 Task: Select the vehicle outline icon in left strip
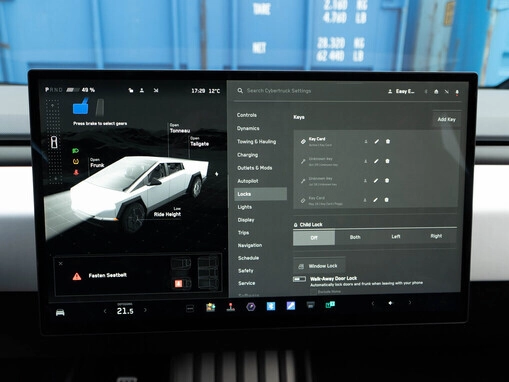pos(54,142)
